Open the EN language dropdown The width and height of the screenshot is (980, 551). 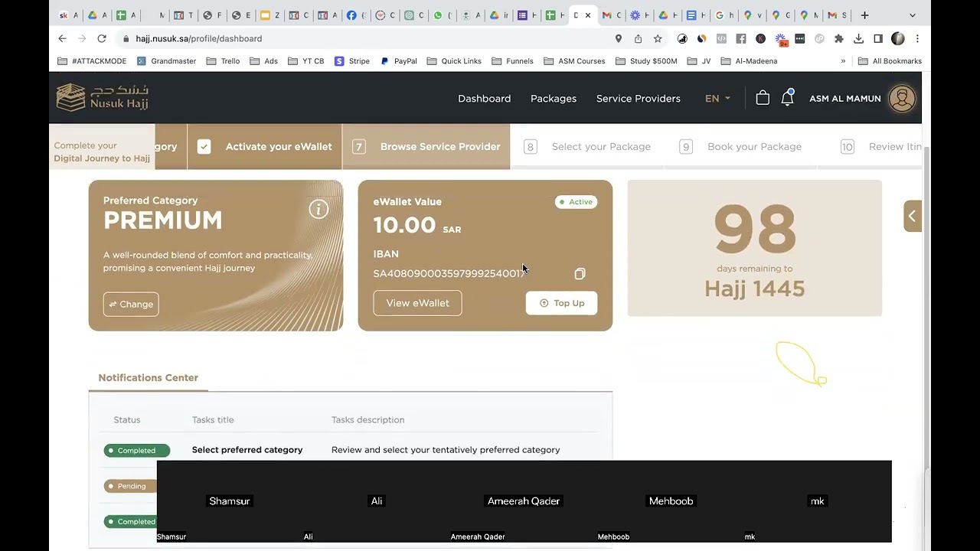click(717, 98)
